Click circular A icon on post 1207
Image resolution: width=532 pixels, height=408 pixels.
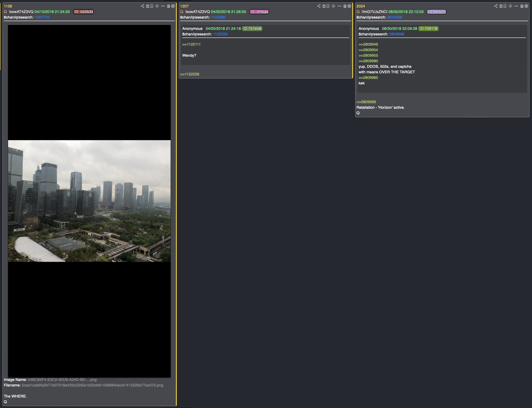click(349, 6)
